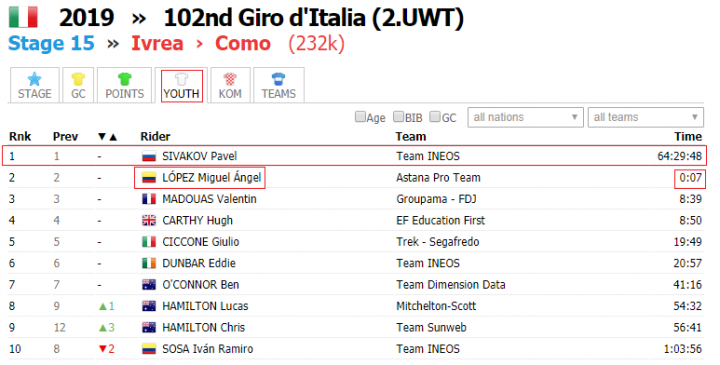The width and height of the screenshot is (720, 365).
Task: Toggle the BIB checkbox
Action: (398, 117)
